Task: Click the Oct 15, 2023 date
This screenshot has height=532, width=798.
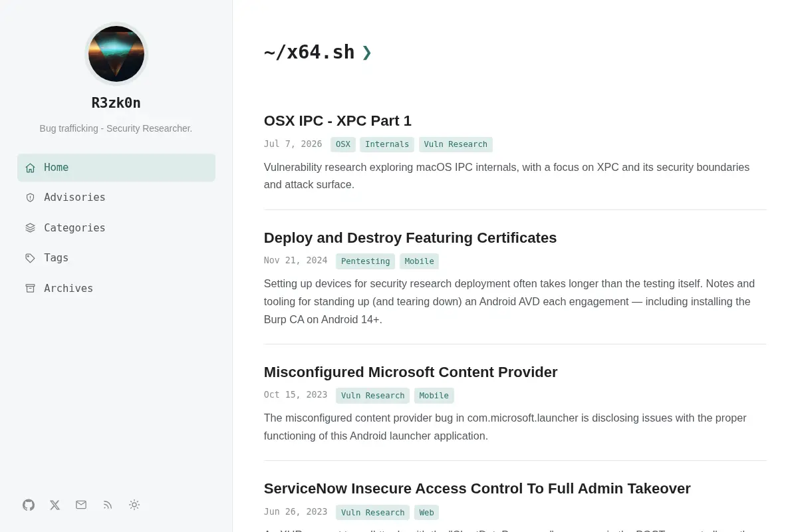Action: (295, 395)
